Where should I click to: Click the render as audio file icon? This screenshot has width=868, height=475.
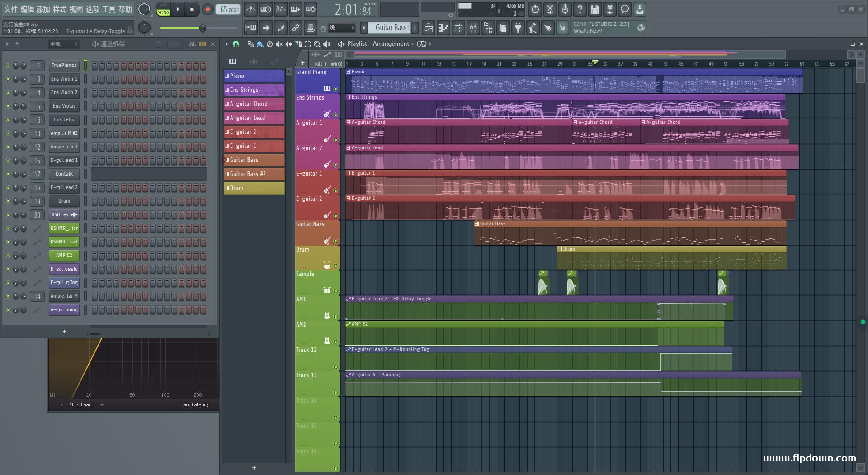pyautogui.click(x=610, y=9)
